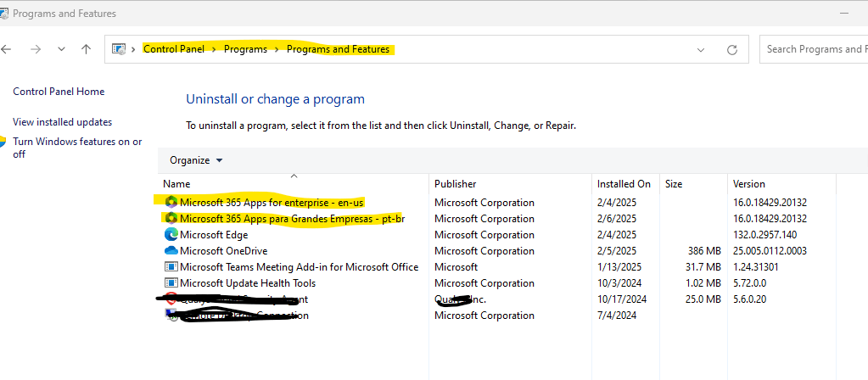Click the Microsoft Update Health Tools icon
The image size is (868, 380).
pyautogui.click(x=171, y=282)
